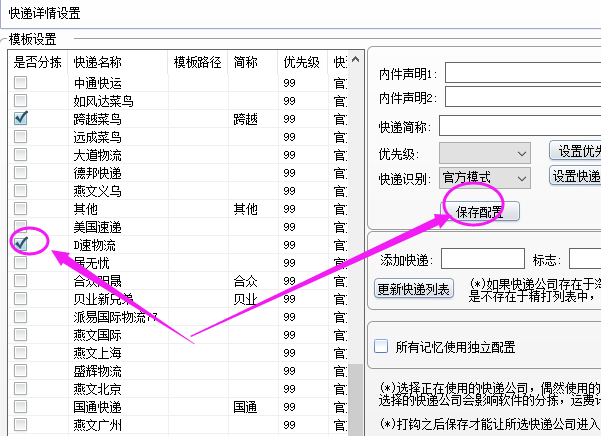Uncheck the 跨越菜鸟 sorting checkbox

(20, 118)
